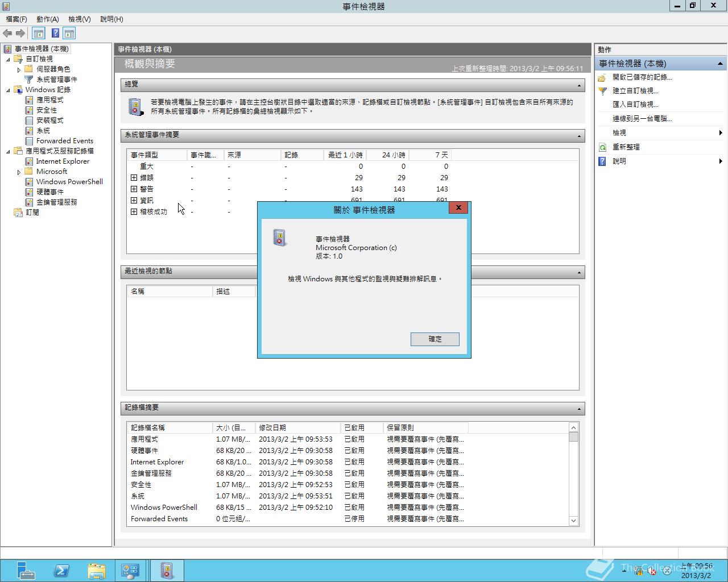Screen dimensions: 728x582
Task: Expand the 稽核成功 event type row
Action: pyautogui.click(x=134, y=211)
